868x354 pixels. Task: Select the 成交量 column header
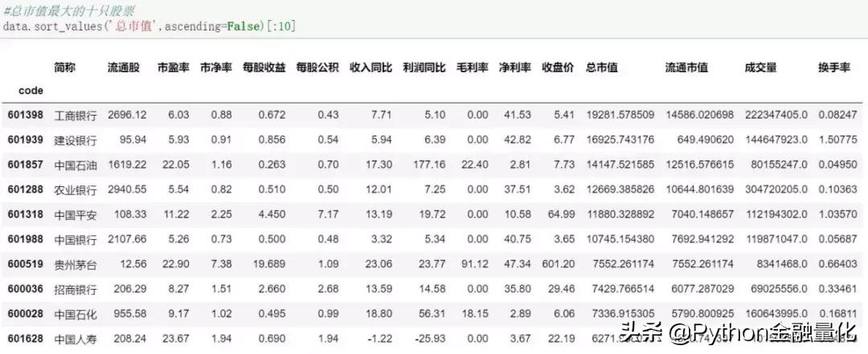point(760,68)
